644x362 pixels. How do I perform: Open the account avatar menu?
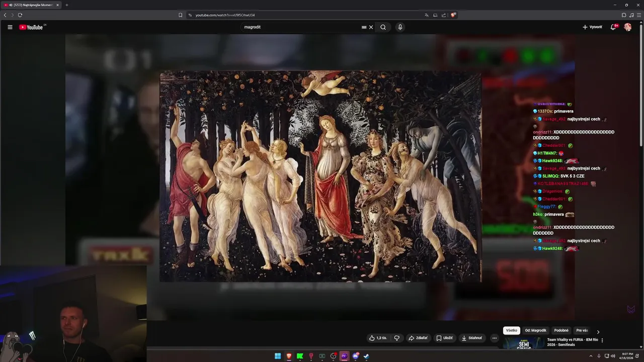tap(627, 27)
